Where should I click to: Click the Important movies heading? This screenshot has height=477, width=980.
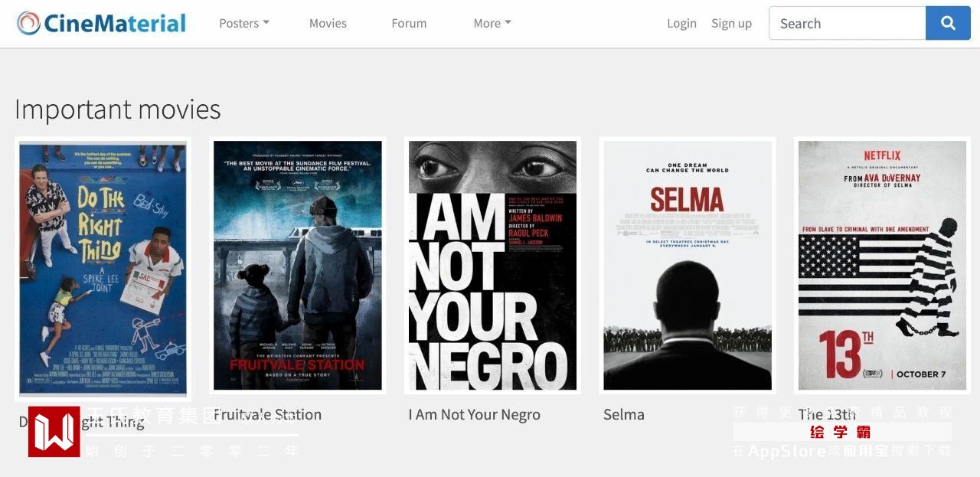pyautogui.click(x=118, y=109)
